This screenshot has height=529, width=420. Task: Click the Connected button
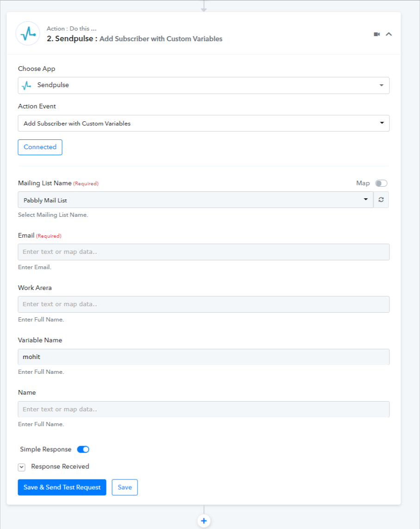coord(40,147)
